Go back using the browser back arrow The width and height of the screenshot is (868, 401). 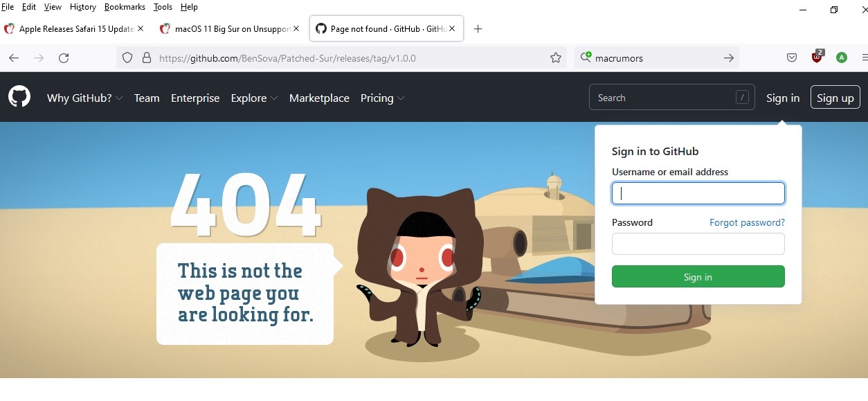[x=14, y=58]
